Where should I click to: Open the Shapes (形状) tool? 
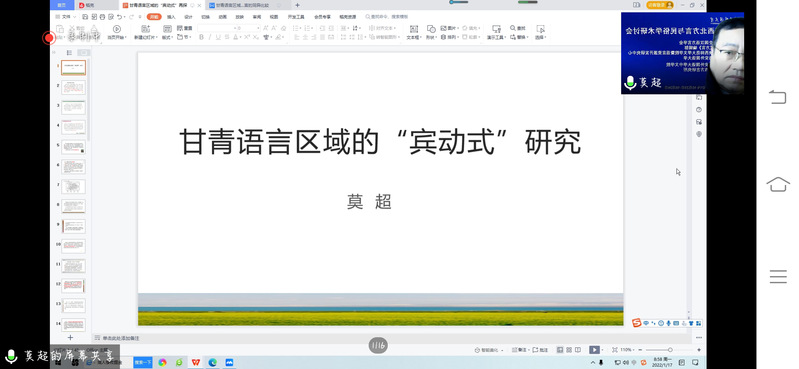431,32
